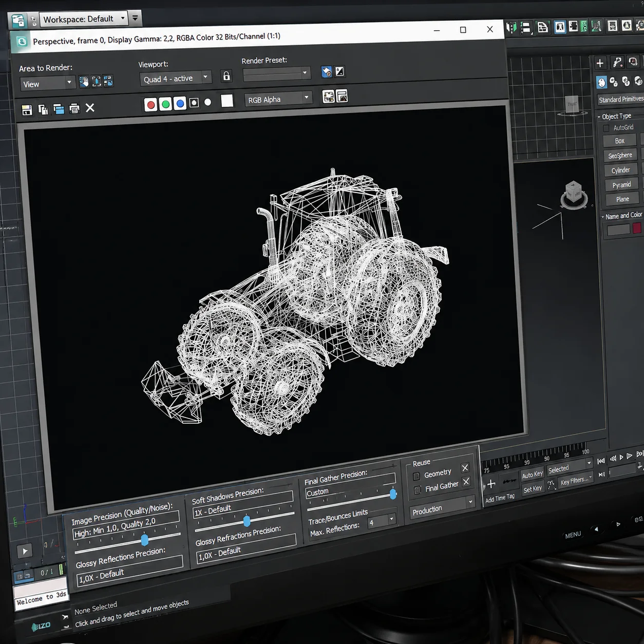Viewport: 644px width, 644px height.
Task: Click the Rendered Frame Window icon in main toolbar
Action: point(627,25)
